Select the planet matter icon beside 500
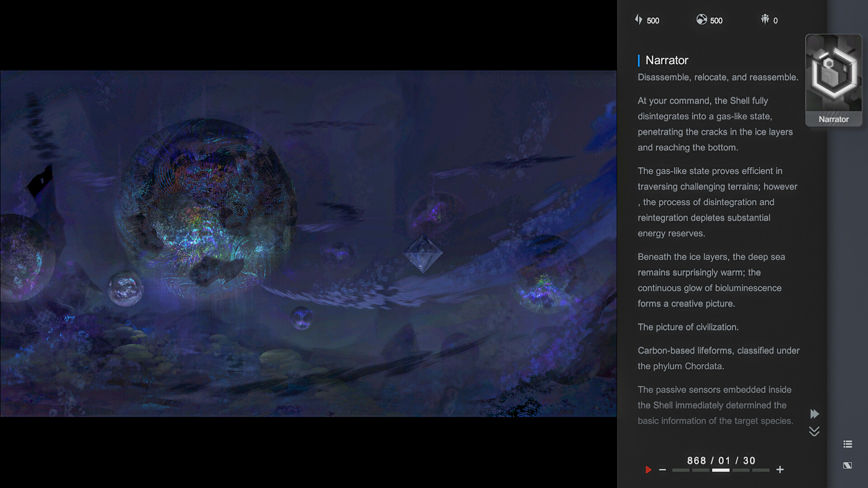The height and width of the screenshot is (488, 868). pyautogui.click(x=702, y=20)
